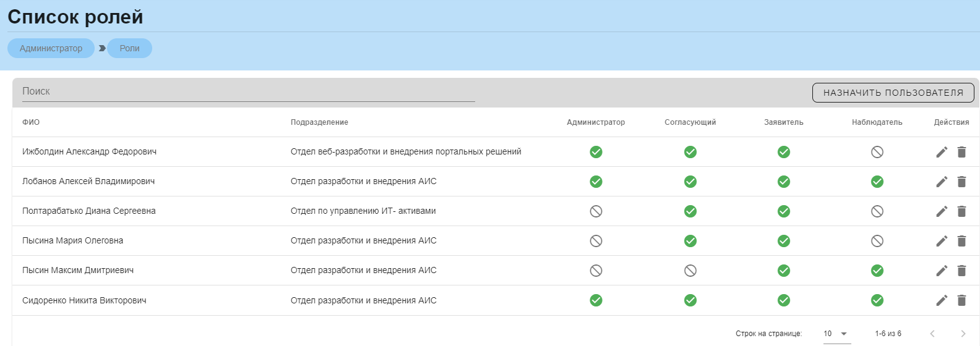Screen dimensions: 980x346
Task: Trash the Сидоренко Никита Викторович row
Action: point(961,300)
